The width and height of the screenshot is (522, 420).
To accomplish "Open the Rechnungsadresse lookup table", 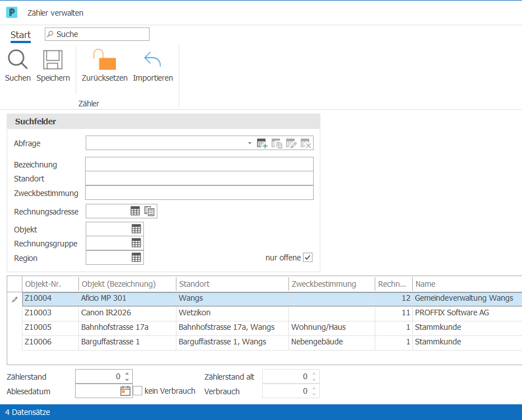I will (135, 211).
